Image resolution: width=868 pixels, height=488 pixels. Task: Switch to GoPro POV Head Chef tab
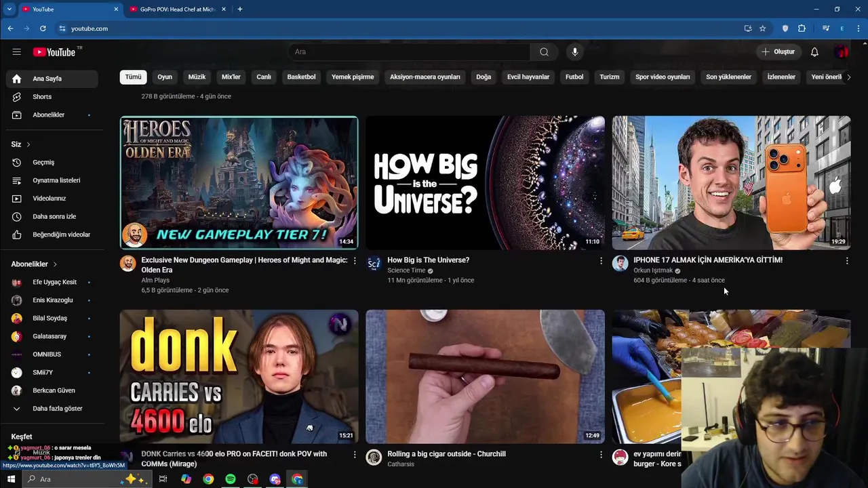coord(177,9)
